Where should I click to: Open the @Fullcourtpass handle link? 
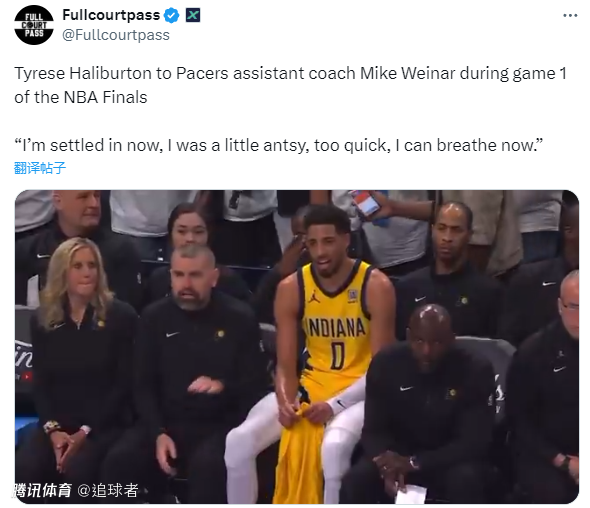point(116,35)
